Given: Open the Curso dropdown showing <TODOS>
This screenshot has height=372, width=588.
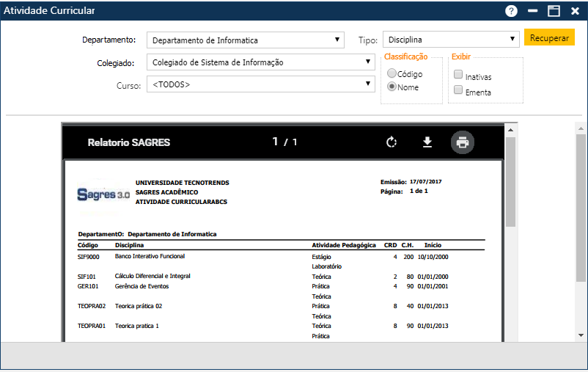Looking at the screenshot, I should click(261, 84).
